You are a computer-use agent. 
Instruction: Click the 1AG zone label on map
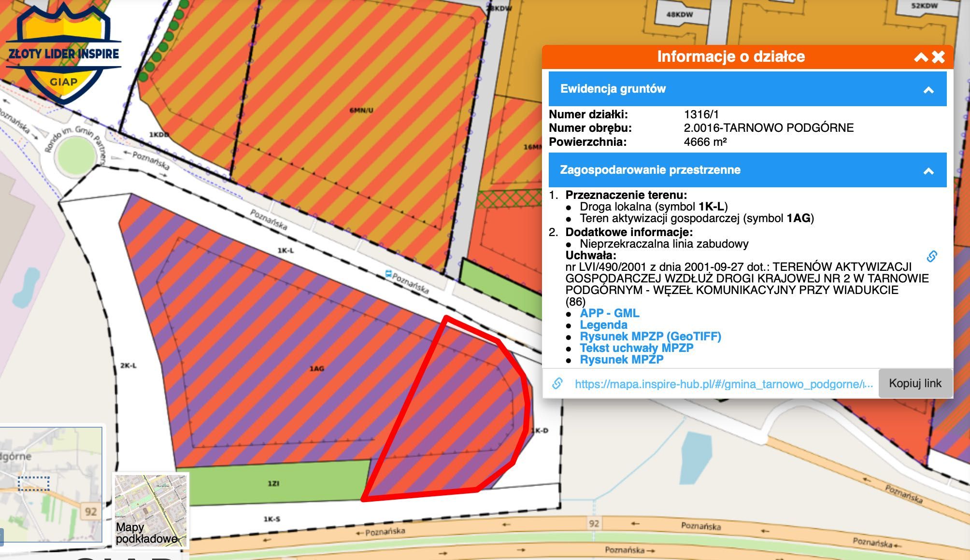pos(316,369)
